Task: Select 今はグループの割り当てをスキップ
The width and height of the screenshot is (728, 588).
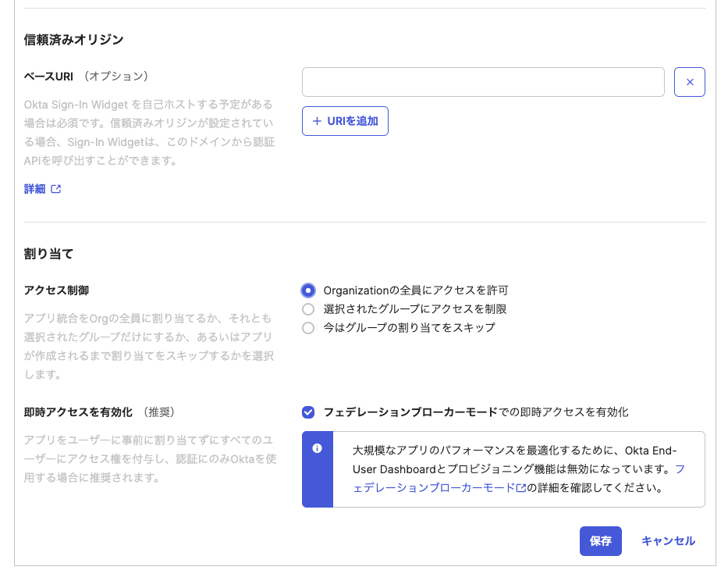Action: pyautogui.click(x=308, y=327)
